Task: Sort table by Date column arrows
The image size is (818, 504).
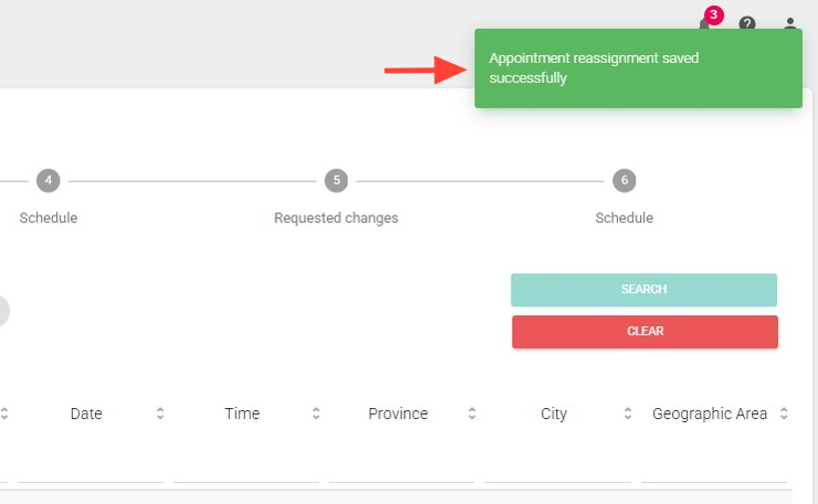Action: pyautogui.click(x=160, y=413)
